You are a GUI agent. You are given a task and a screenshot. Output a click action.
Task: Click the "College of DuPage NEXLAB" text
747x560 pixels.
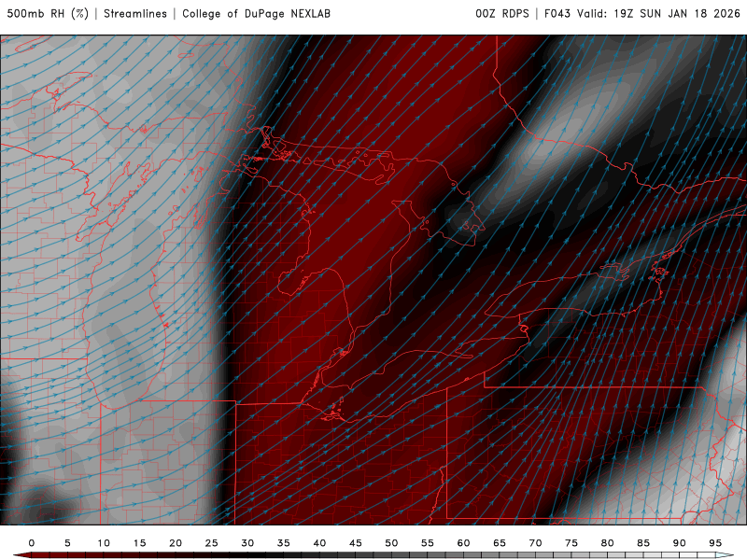(x=256, y=14)
